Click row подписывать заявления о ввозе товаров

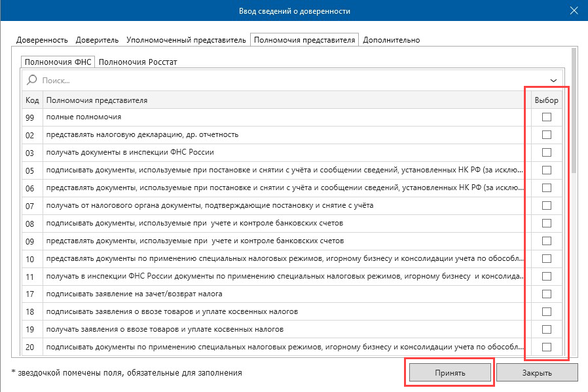coord(172,311)
